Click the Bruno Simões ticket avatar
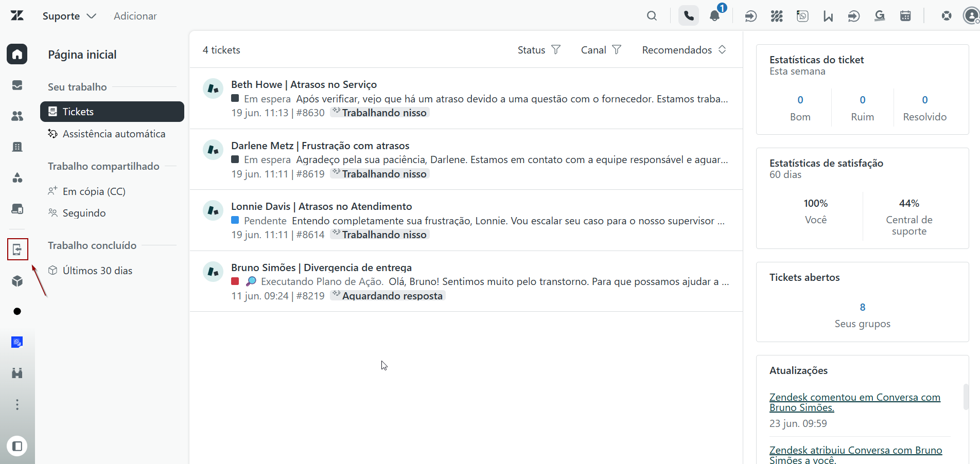980x464 pixels. (213, 272)
